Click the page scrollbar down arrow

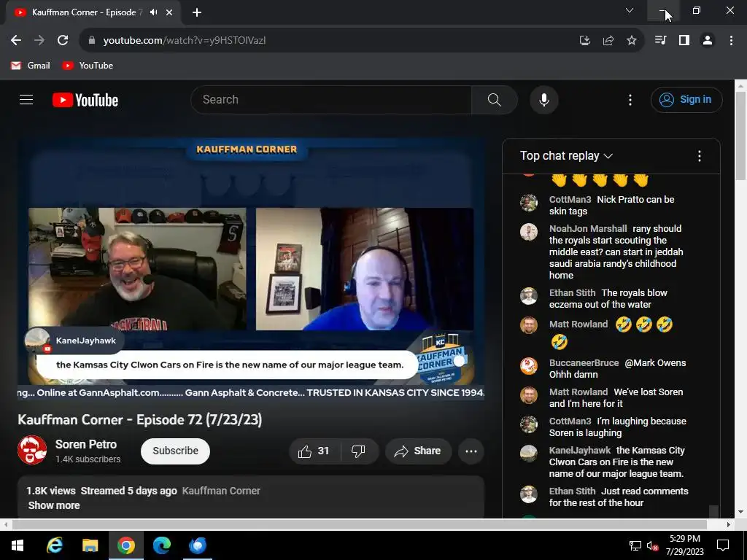click(740, 513)
